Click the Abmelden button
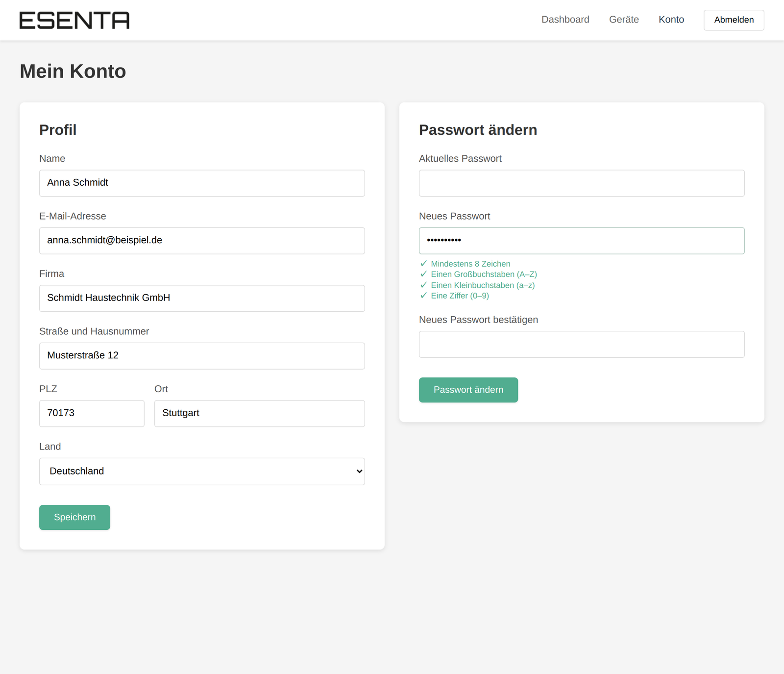 [x=734, y=20]
